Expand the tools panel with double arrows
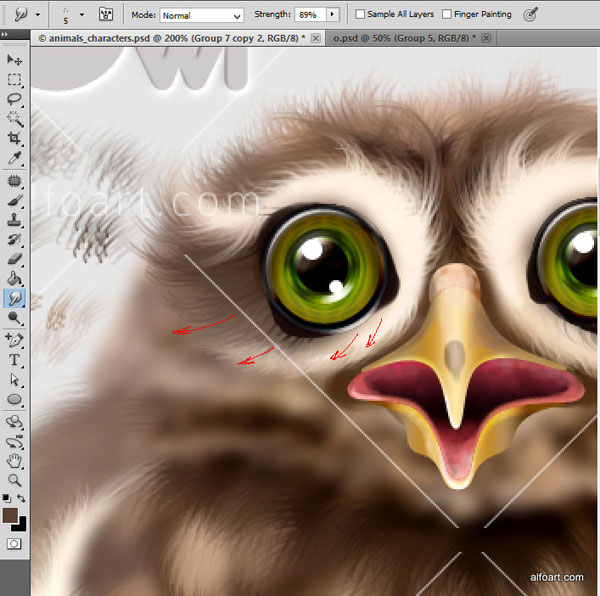Viewport: 600px width, 596px height. (x=5, y=34)
